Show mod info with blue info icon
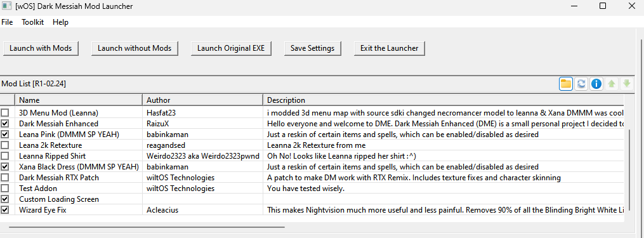Image resolution: width=644 pixels, height=238 pixels. tap(596, 84)
